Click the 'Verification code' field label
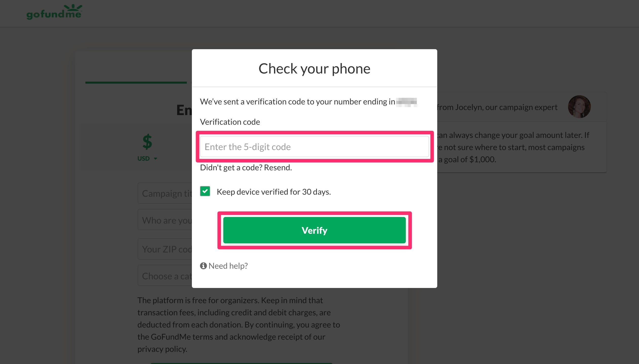This screenshot has height=364, width=639. coord(230,122)
